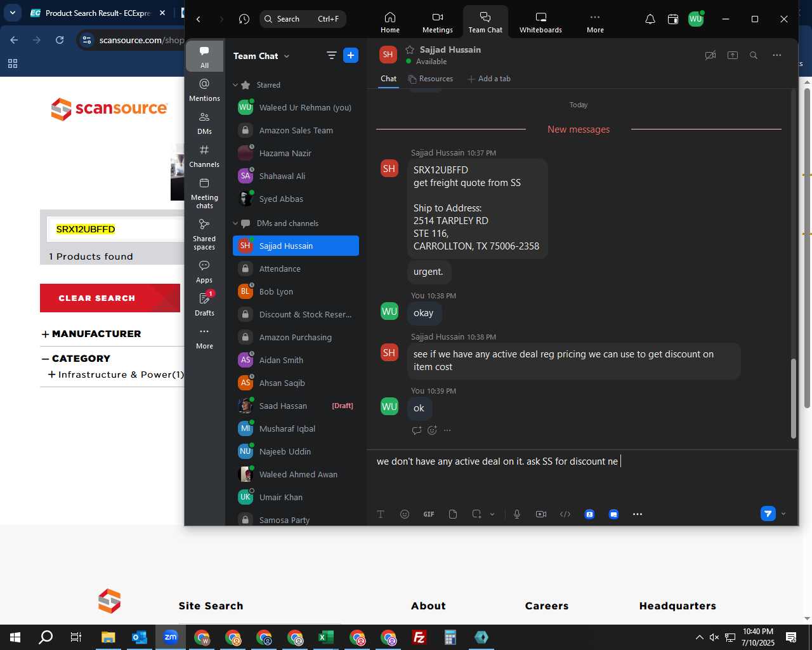Open Shared spaces in sidebar

[204, 234]
